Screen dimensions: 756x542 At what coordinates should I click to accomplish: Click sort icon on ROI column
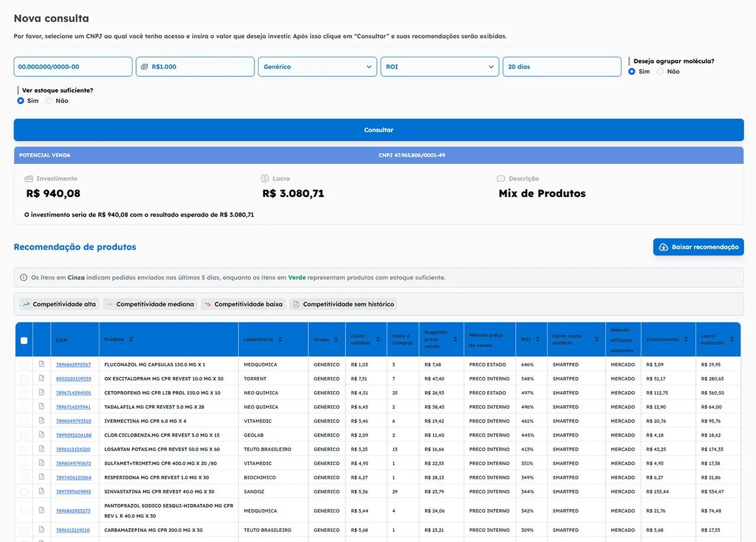tap(538, 340)
